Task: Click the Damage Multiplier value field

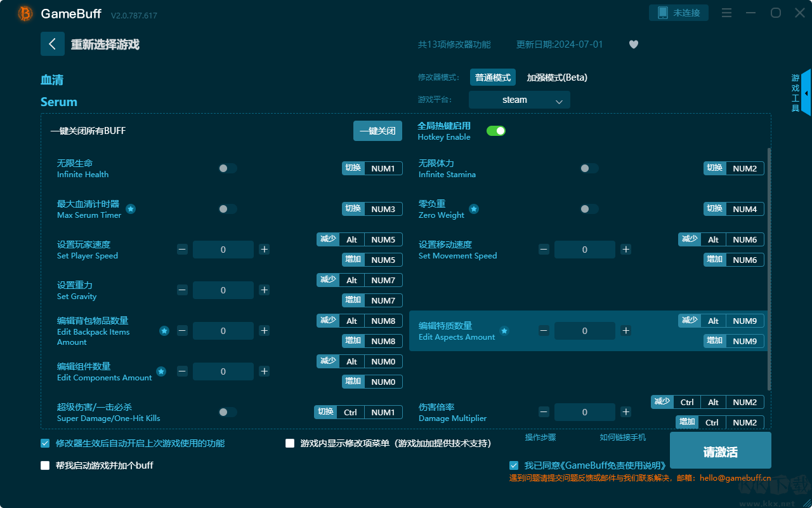Action: (x=585, y=412)
